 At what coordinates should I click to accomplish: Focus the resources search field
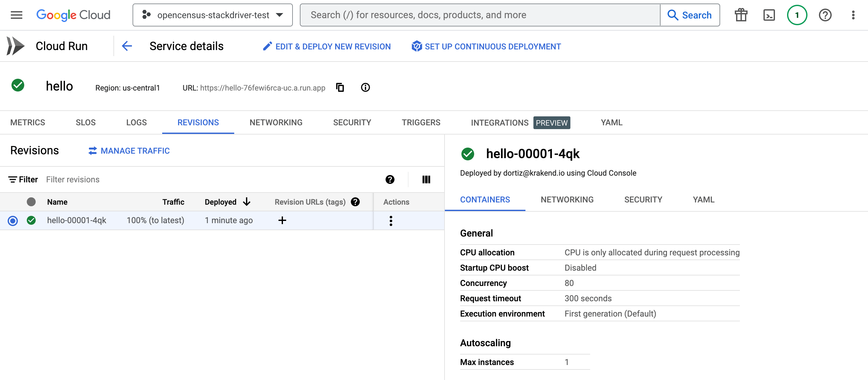click(480, 15)
